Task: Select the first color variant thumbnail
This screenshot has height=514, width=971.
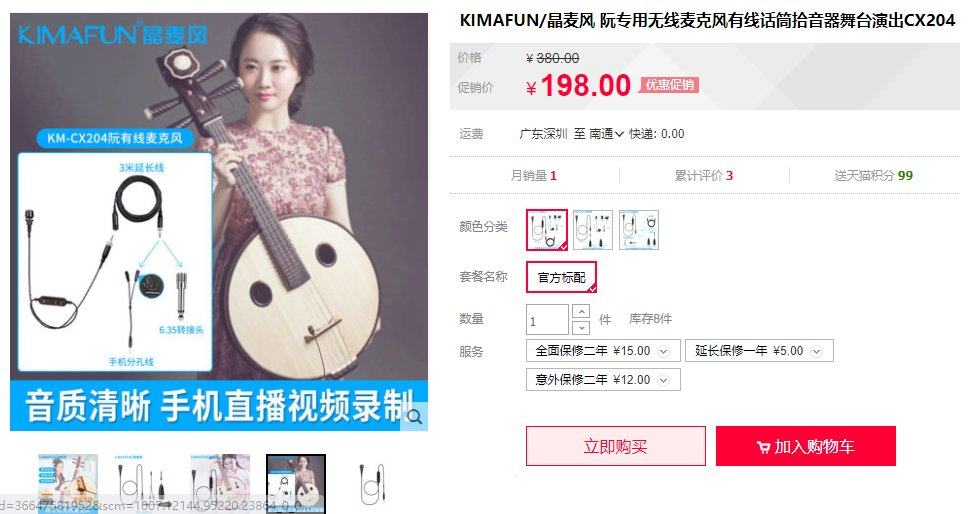Action: [x=547, y=230]
